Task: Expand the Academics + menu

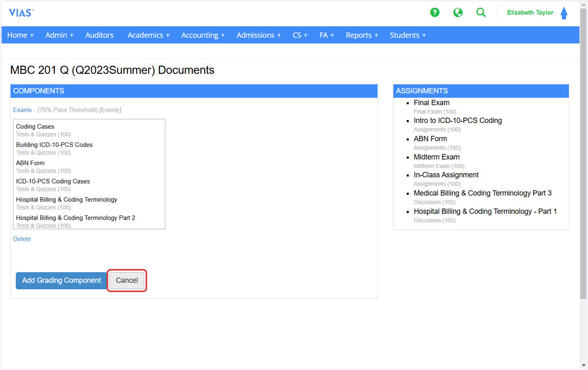Action: point(148,35)
